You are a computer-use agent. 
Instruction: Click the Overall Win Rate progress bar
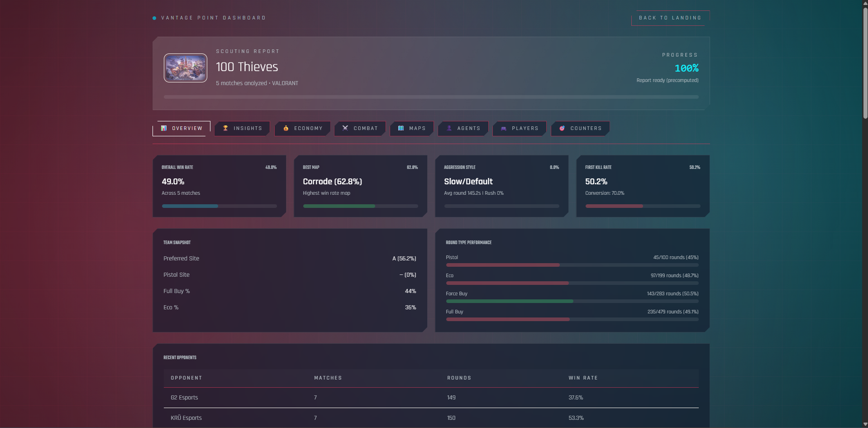click(x=219, y=206)
